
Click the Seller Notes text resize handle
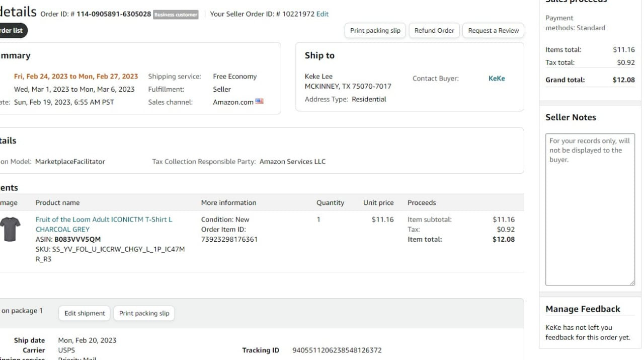click(x=632, y=282)
